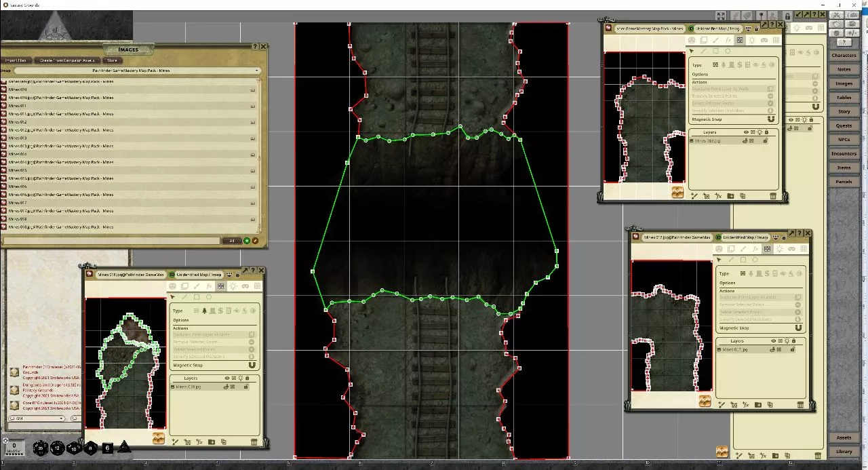Toggle layers visibility eye in Mines 018 window
The image size is (868, 470).
coord(226,378)
